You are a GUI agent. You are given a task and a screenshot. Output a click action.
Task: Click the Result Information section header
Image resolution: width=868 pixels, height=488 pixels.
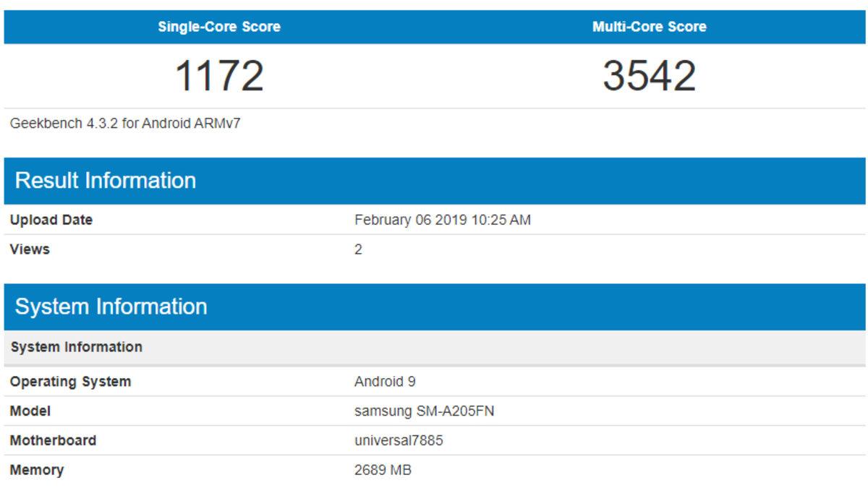point(106,180)
